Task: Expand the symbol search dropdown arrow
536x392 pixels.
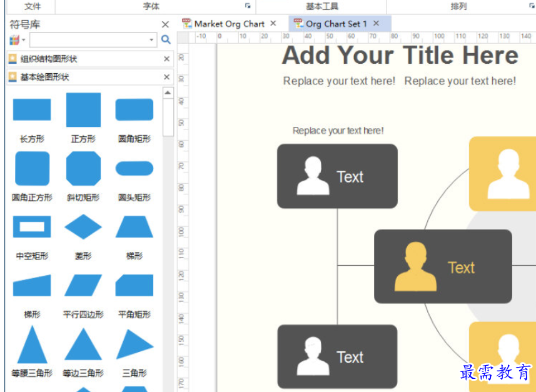Action: click(151, 39)
